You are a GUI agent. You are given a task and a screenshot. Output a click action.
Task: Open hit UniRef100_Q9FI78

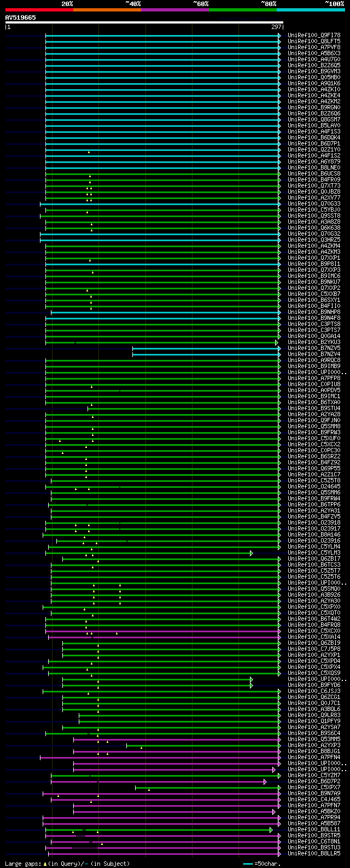314,35
